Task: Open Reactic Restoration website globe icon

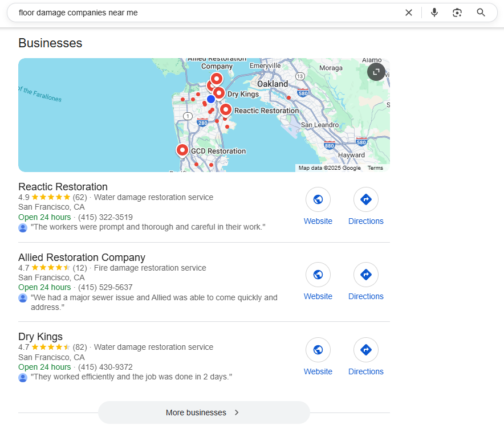Action: point(318,199)
